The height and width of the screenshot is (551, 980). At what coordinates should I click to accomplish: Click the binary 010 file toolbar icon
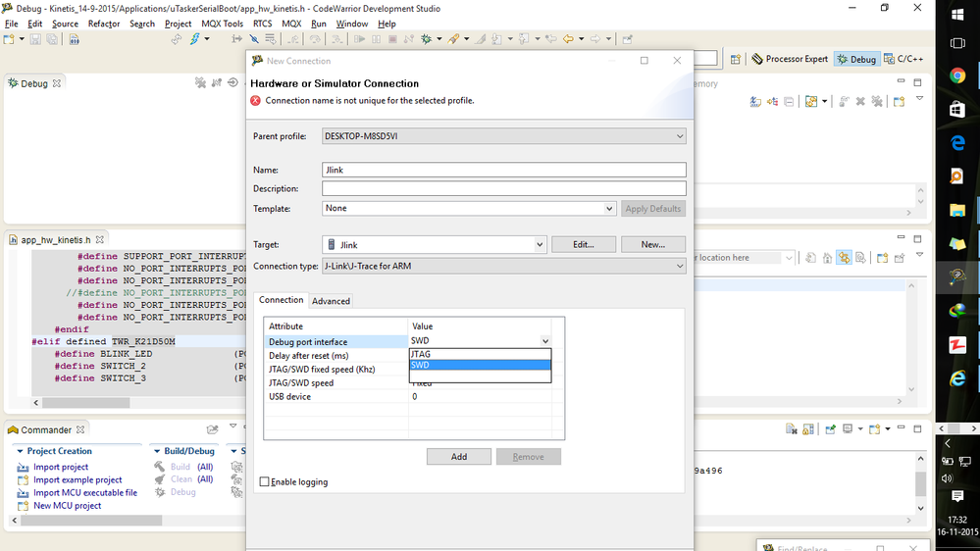[x=75, y=39]
